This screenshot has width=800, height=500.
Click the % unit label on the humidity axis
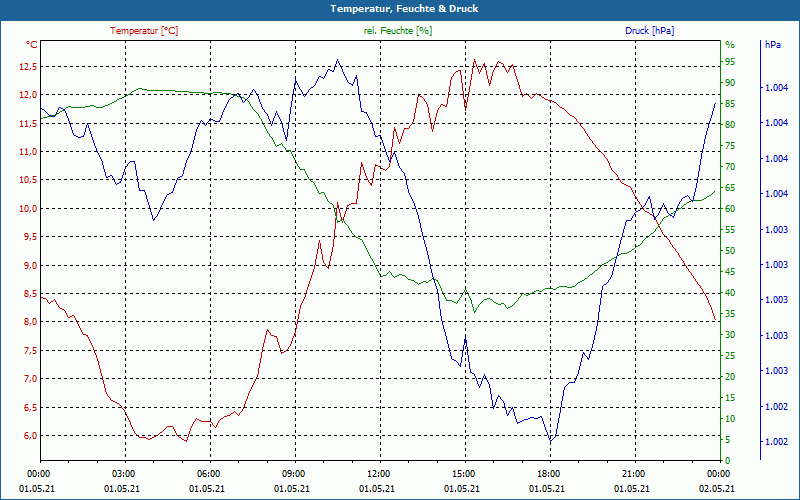pos(730,45)
